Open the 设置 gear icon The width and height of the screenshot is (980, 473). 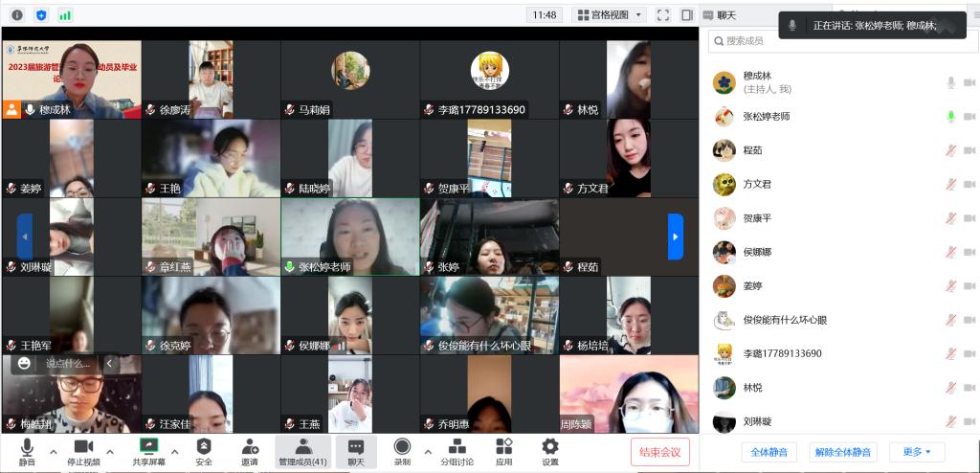point(550,446)
